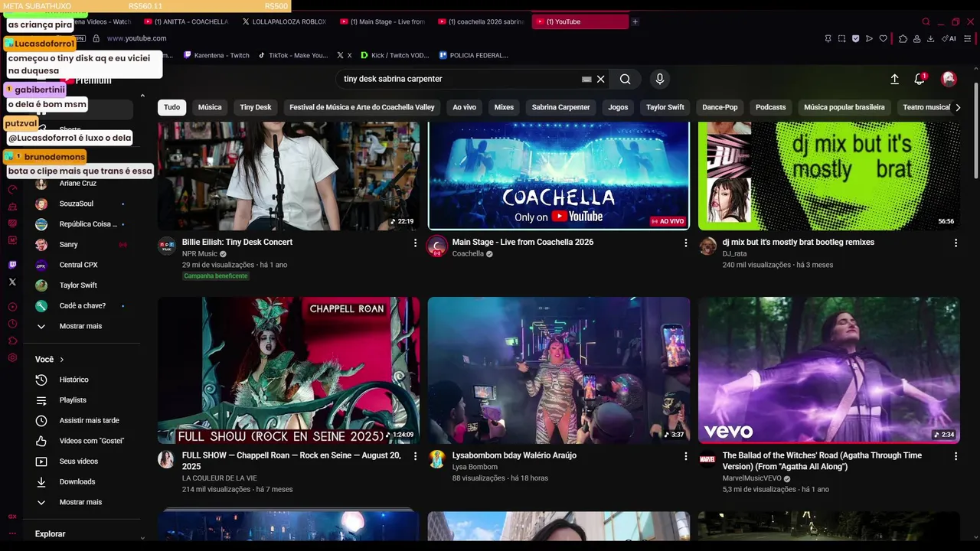
Task: Open YouTube notifications bell
Action: 920,79
